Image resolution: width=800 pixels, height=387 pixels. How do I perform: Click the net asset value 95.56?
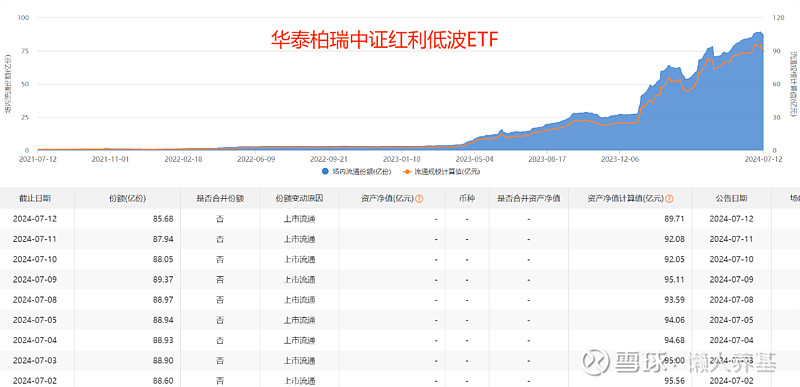pos(674,381)
